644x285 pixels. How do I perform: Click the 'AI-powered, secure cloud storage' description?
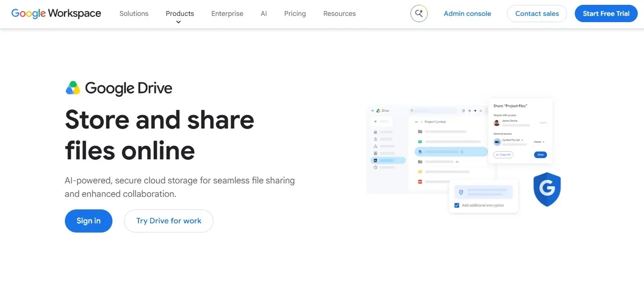pos(180,187)
